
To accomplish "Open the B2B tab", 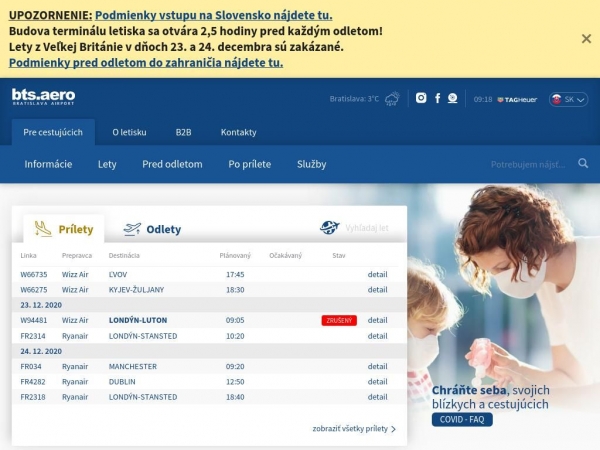I will tap(183, 132).
